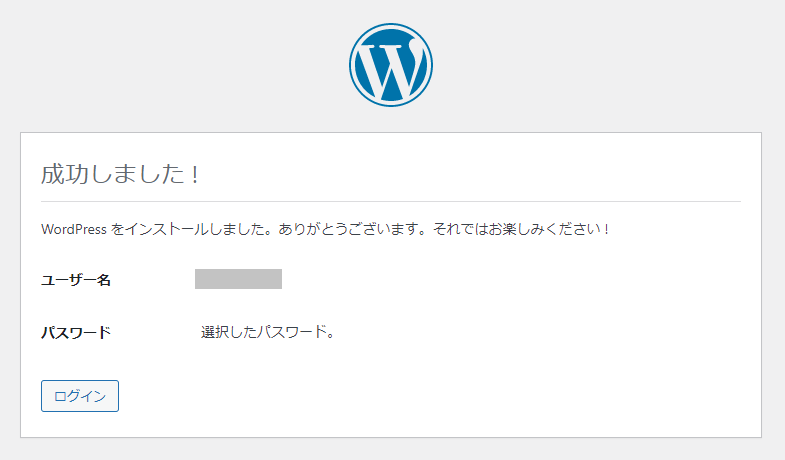Viewport: 785px width, 460px height.
Task: Click blank space right of the username box
Action: click(500, 279)
